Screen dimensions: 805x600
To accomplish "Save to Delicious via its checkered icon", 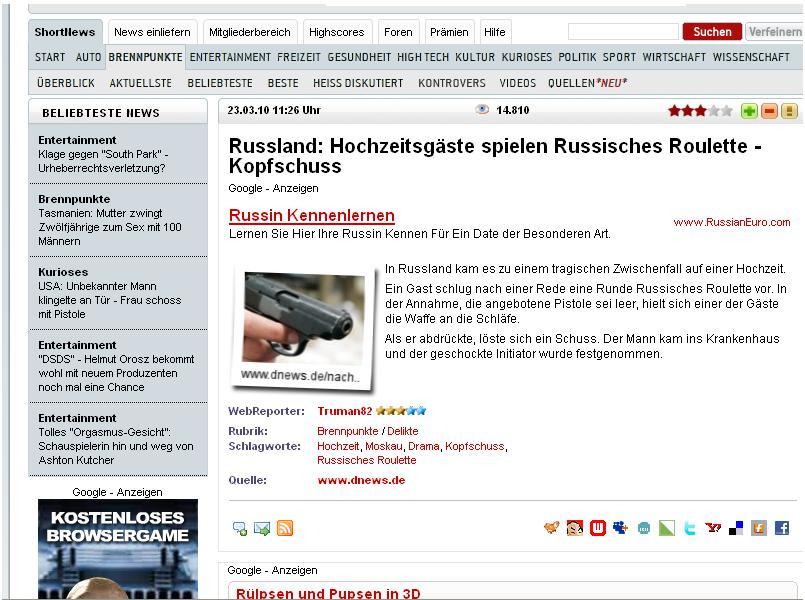I will pyautogui.click(x=735, y=526).
